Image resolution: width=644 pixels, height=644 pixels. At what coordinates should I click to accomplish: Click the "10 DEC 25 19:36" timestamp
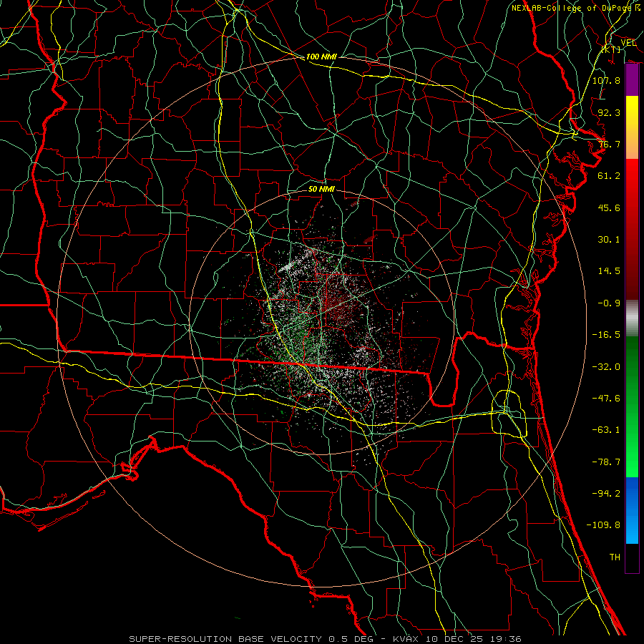(x=474, y=639)
